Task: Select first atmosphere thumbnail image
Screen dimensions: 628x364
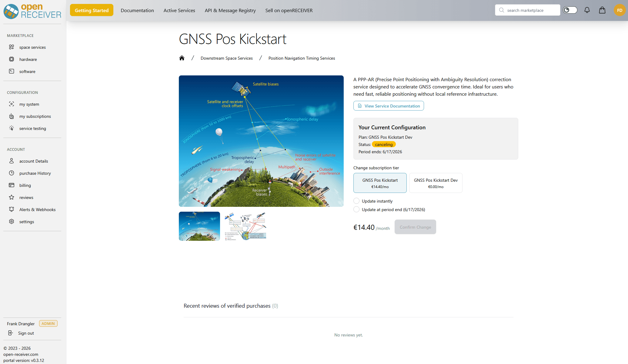Action: click(x=199, y=226)
